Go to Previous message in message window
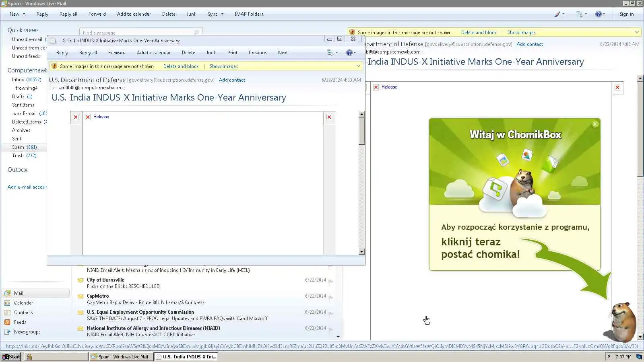This screenshot has width=644, height=362. point(258,53)
